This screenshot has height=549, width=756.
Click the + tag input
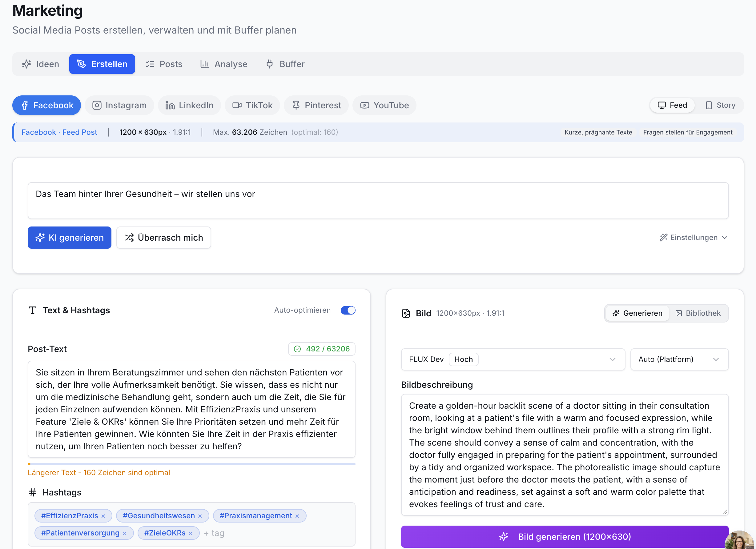(x=214, y=533)
